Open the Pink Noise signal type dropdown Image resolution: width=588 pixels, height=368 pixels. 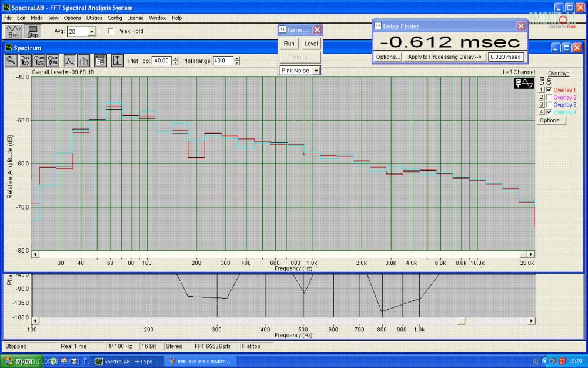316,71
